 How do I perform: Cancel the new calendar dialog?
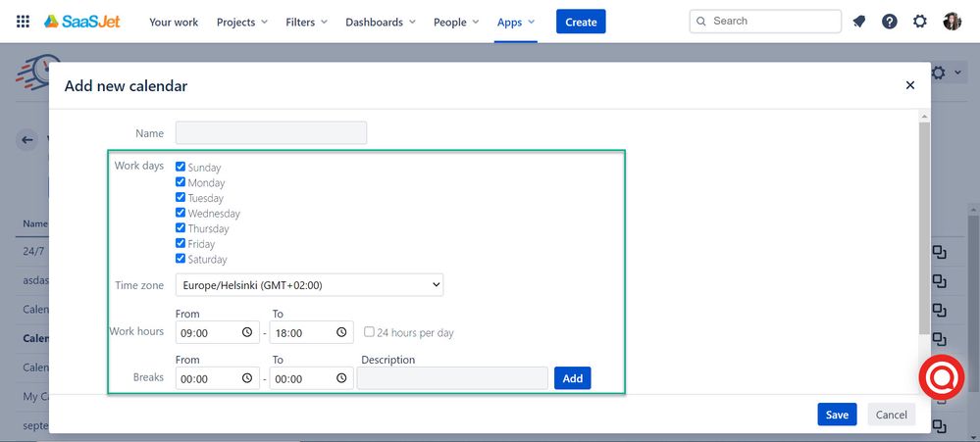(892, 415)
